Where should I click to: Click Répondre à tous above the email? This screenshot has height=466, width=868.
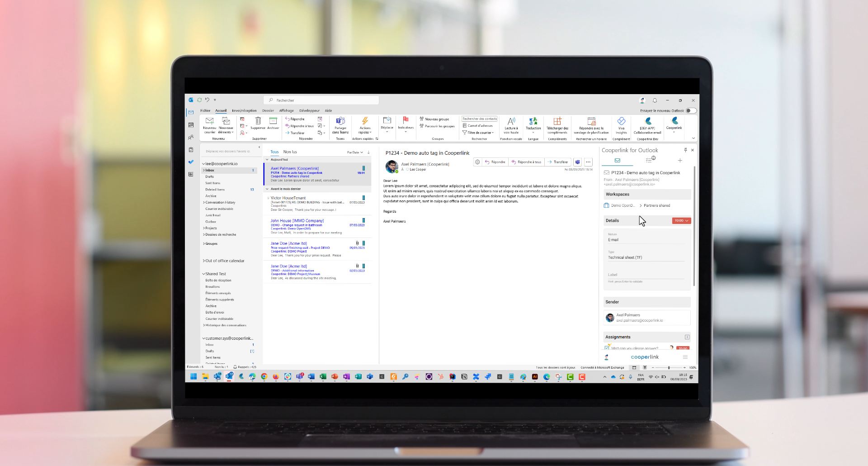click(x=526, y=162)
